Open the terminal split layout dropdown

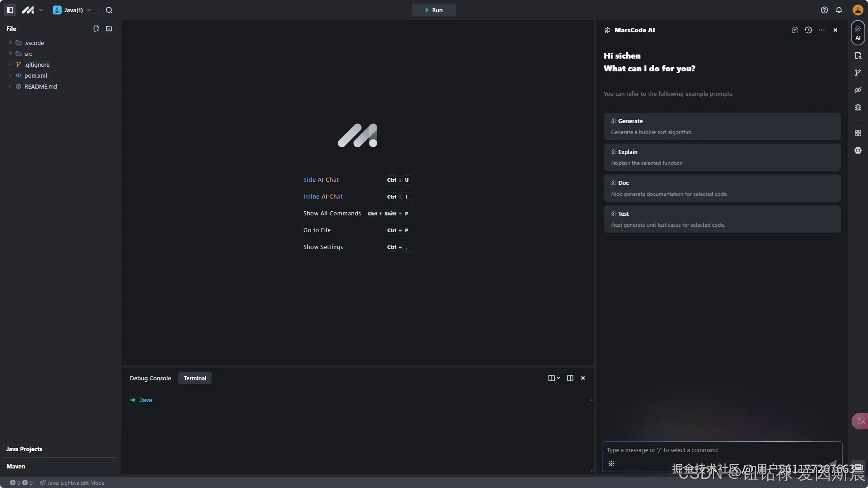[x=554, y=378]
